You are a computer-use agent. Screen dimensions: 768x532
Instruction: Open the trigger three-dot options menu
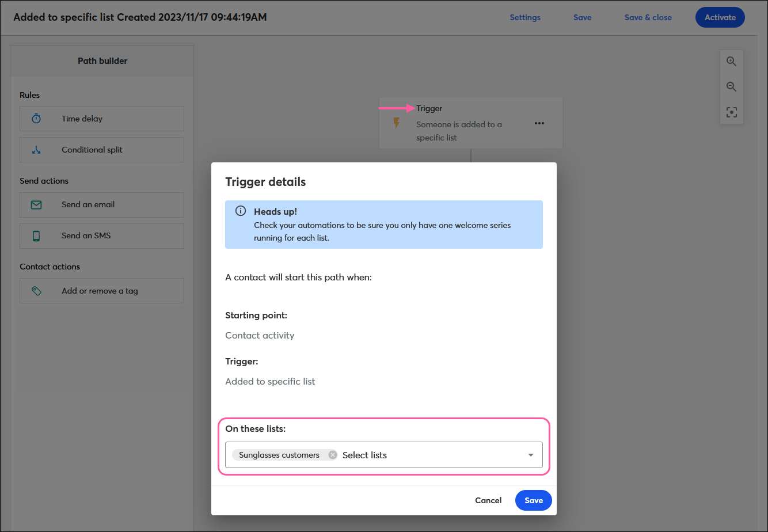pyautogui.click(x=539, y=123)
